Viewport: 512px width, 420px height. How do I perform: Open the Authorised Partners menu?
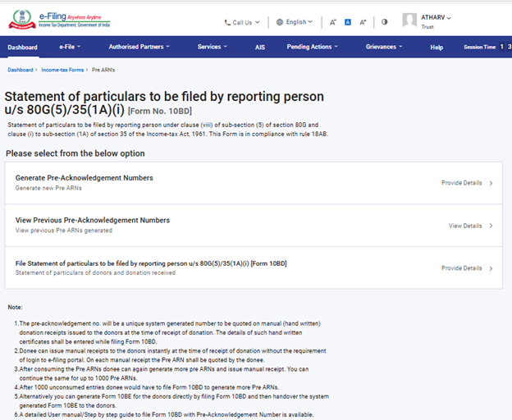(139, 47)
